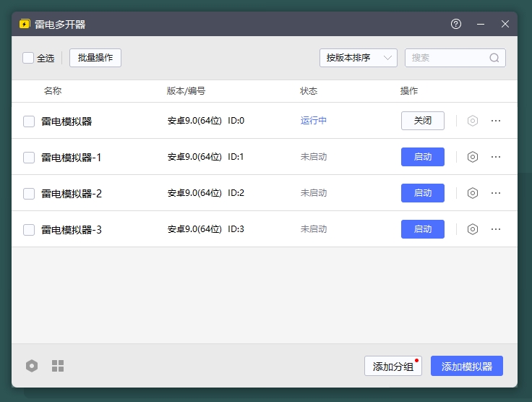532x402 pixels.
Task: Click 未启动 status of 雷电模拟器-1
Action: (x=314, y=157)
